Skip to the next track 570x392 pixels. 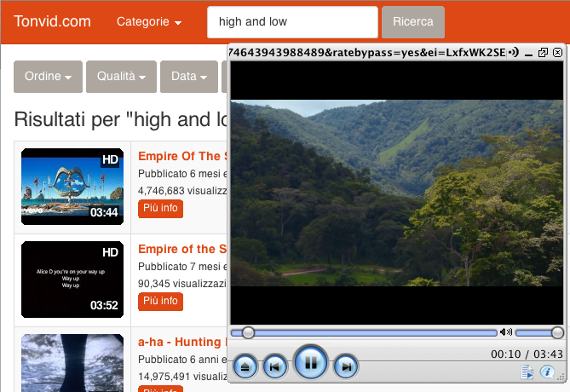click(x=346, y=366)
